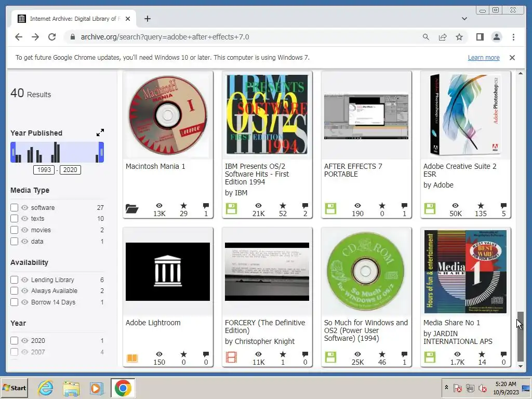Open Adobe Creative Suite 2 ESR title

(x=460, y=170)
